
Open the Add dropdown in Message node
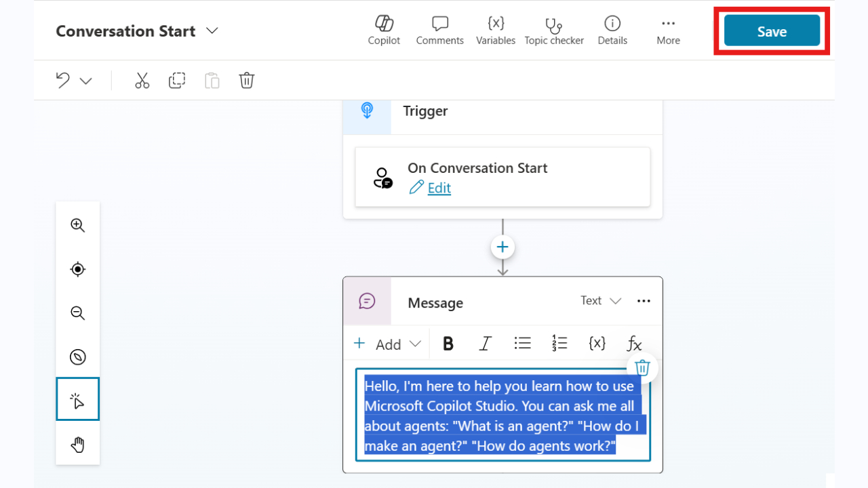(x=388, y=344)
